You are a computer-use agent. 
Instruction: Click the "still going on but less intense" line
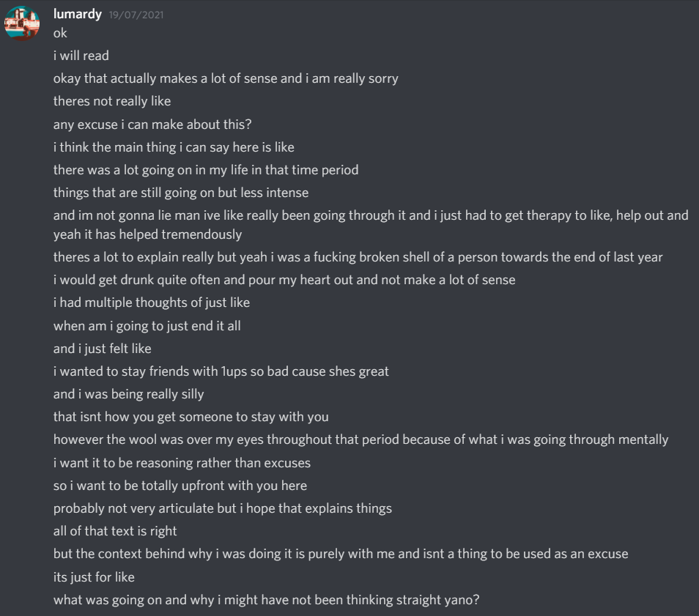pos(181,193)
